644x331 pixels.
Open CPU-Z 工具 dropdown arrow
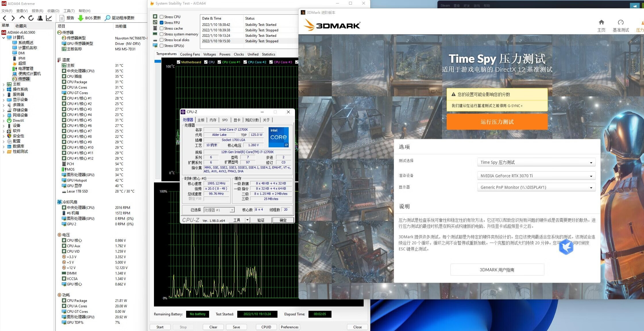[x=247, y=220]
